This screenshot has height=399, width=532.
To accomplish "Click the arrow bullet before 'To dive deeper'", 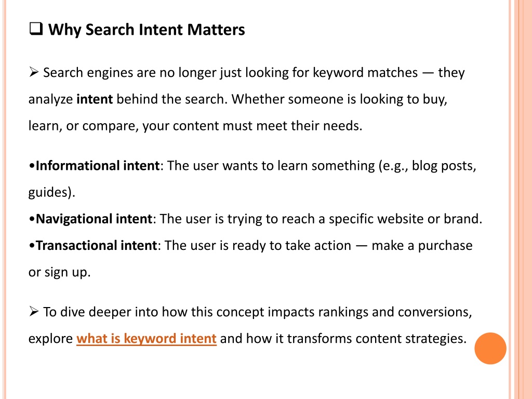I will pos(34,311).
